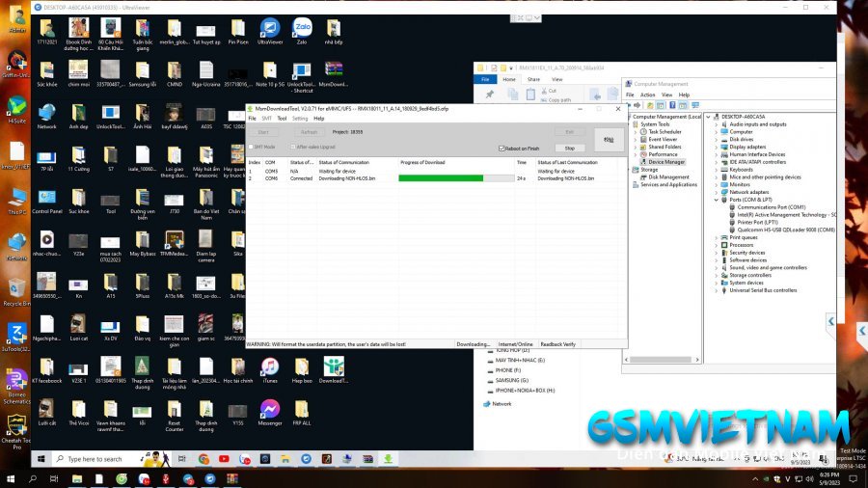Select the Reset Counter desktop icon
The height and width of the screenshot is (488, 868).
click(x=175, y=416)
